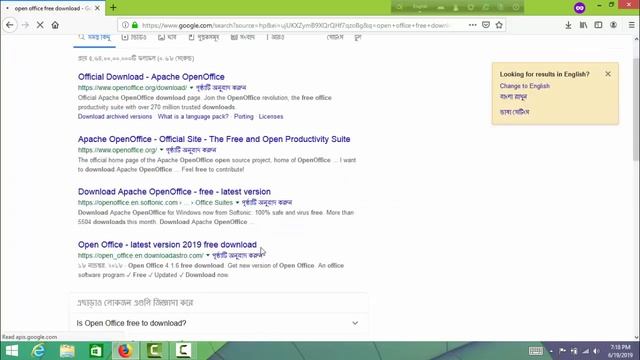Switch to the Videos search tab
640x360 pixels.
[x=134, y=37]
